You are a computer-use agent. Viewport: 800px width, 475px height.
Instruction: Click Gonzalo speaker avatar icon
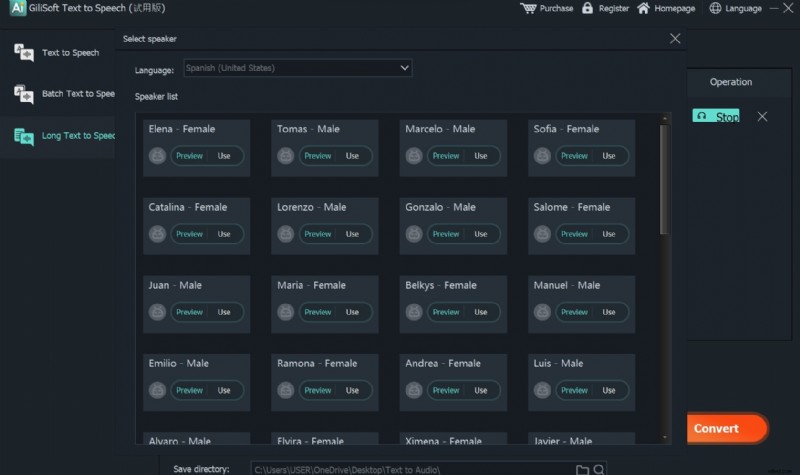(x=414, y=234)
